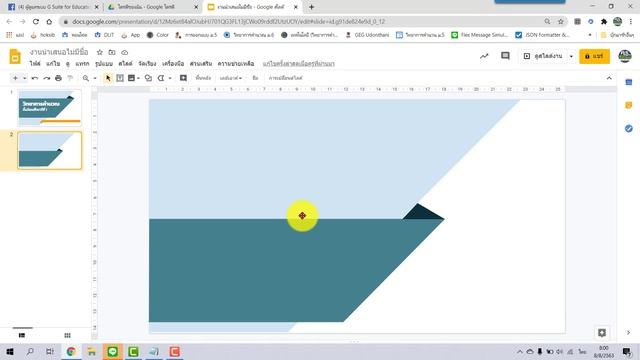Select the line tool
640x360 pixels.
(x=161, y=78)
